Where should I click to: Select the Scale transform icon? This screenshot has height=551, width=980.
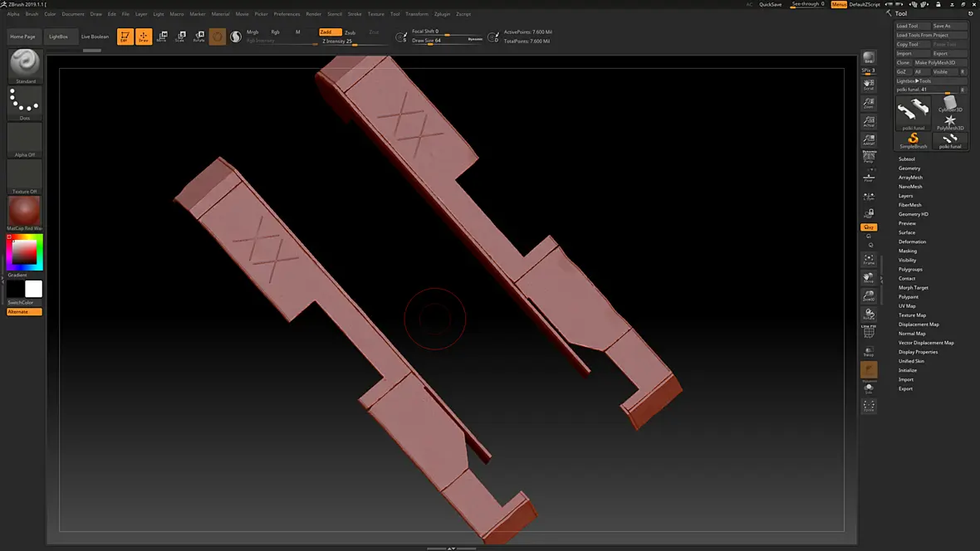pos(180,37)
